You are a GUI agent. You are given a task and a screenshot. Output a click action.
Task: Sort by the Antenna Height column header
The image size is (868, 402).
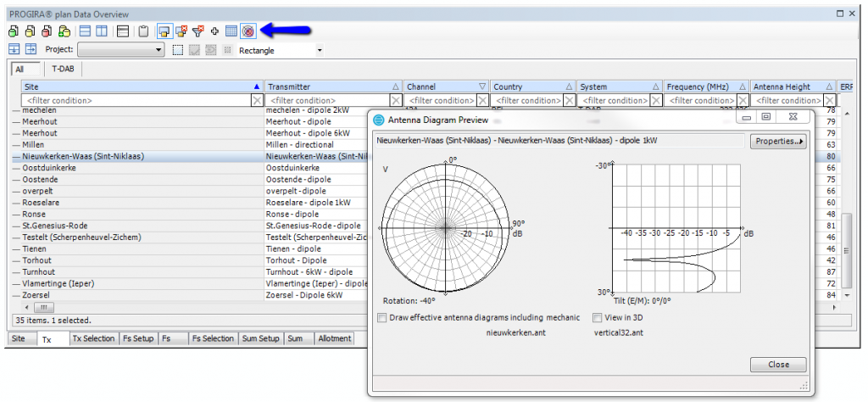(x=793, y=87)
